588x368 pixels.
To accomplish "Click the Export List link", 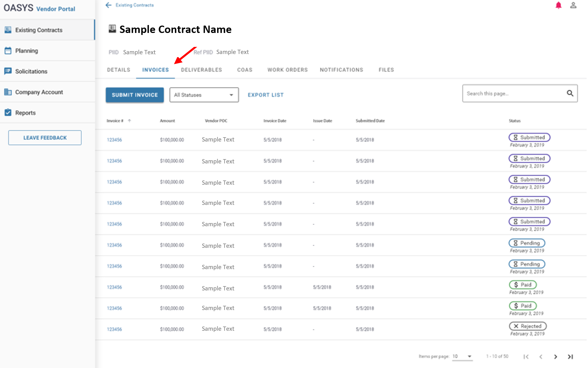I will coord(265,95).
